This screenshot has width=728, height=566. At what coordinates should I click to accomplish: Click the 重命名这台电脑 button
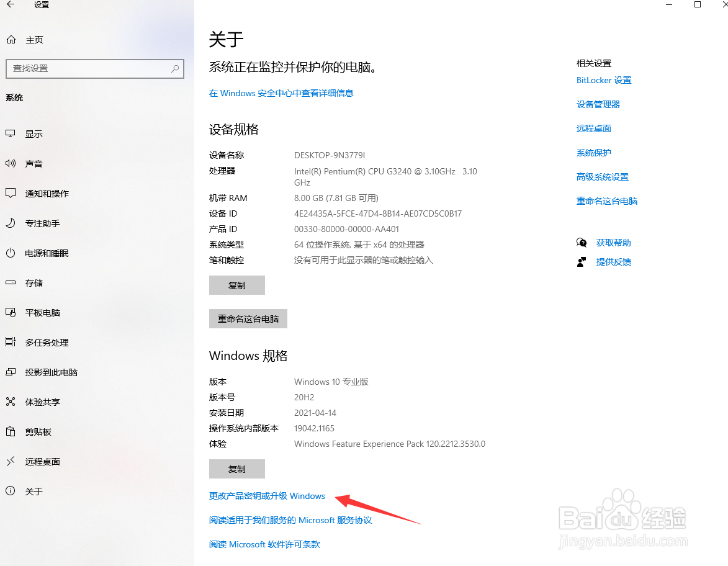pyautogui.click(x=248, y=318)
